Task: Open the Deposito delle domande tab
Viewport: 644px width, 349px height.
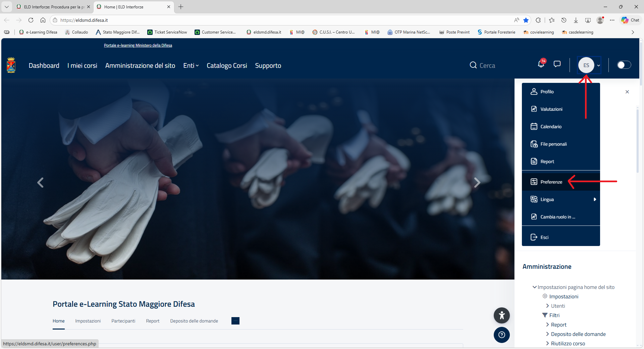Action: pyautogui.click(x=194, y=321)
